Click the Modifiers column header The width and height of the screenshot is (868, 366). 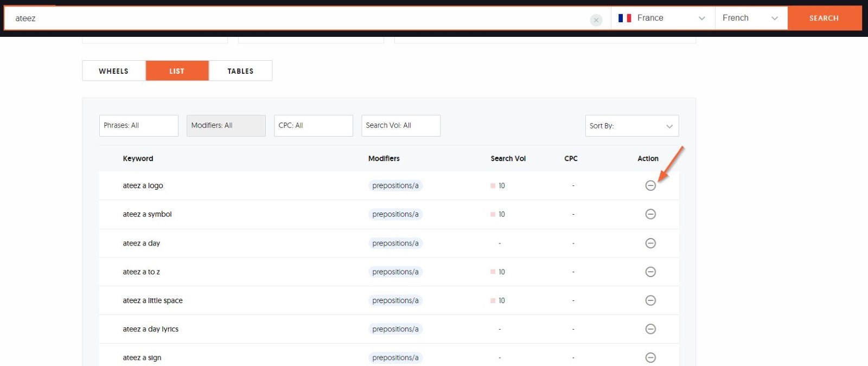pos(384,158)
